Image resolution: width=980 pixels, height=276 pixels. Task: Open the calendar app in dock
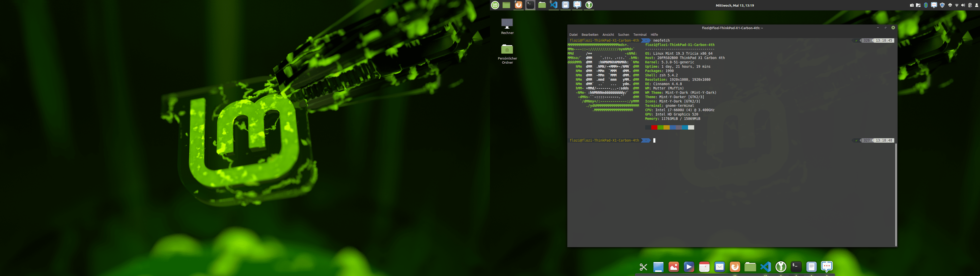click(x=704, y=267)
